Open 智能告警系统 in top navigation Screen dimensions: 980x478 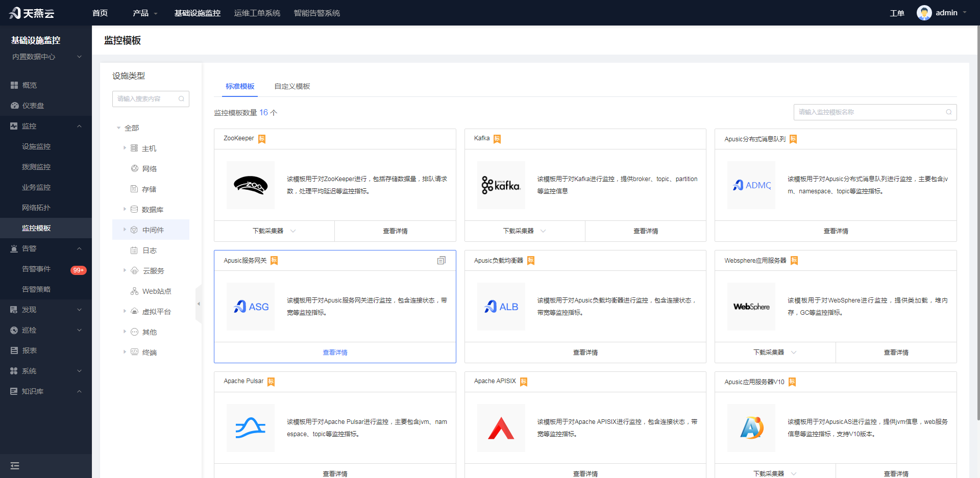pyautogui.click(x=317, y=13)
